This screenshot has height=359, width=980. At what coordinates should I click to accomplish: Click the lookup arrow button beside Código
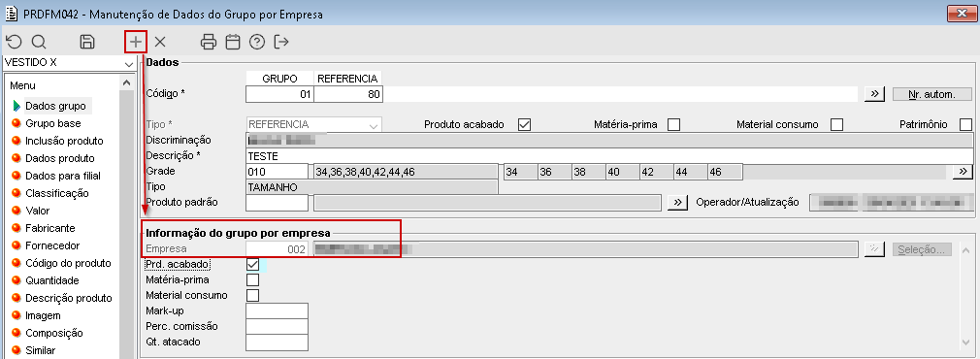(x=874, y=94)
